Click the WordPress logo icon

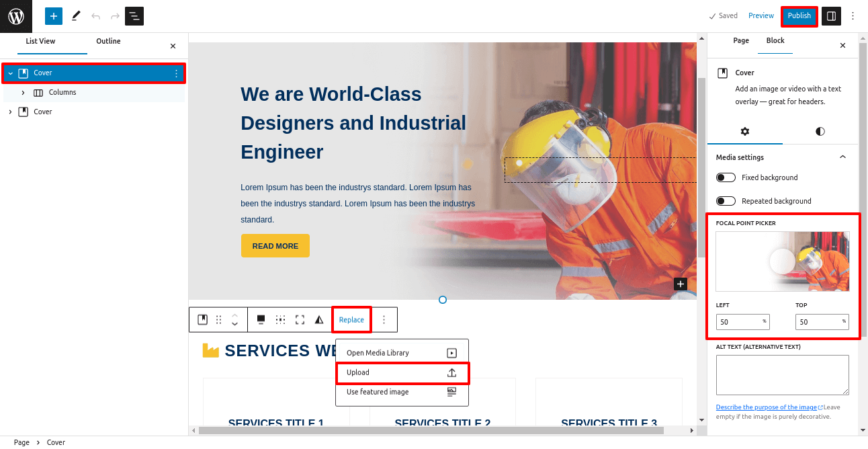point(16,16)
